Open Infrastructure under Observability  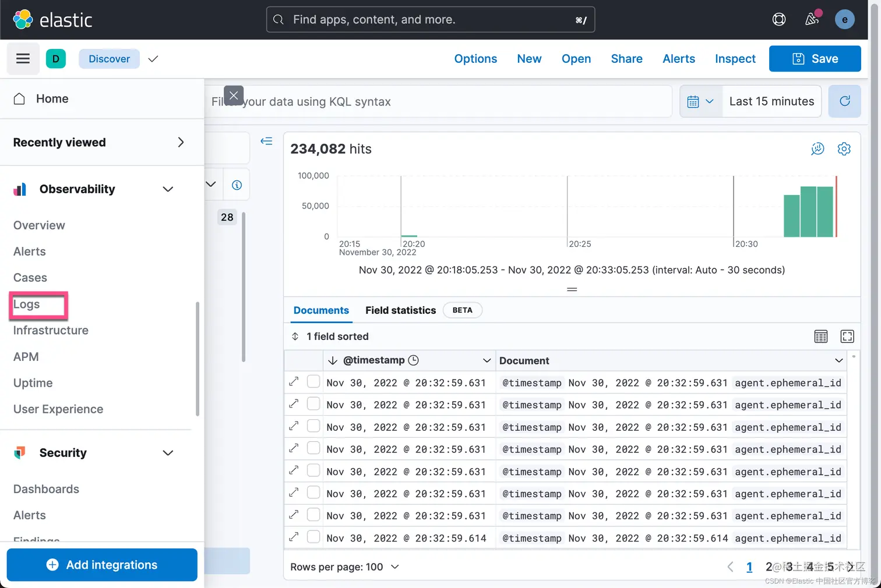tap(51, 330)
